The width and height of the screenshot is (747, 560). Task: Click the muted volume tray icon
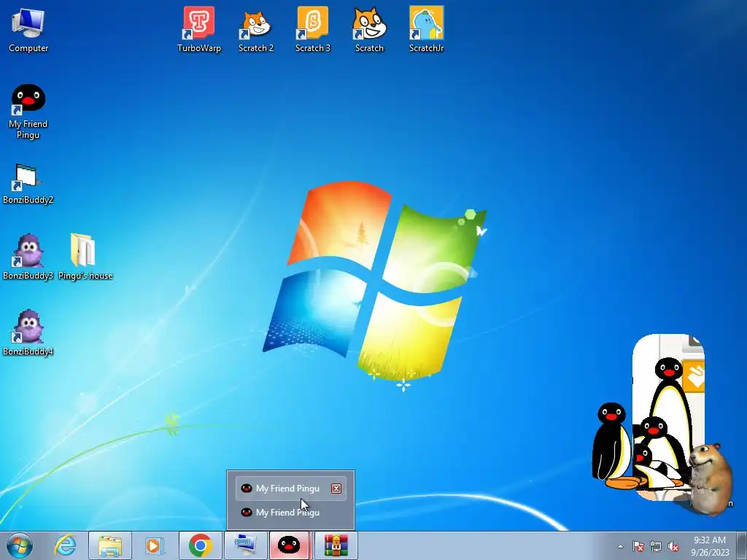(673, 547)
